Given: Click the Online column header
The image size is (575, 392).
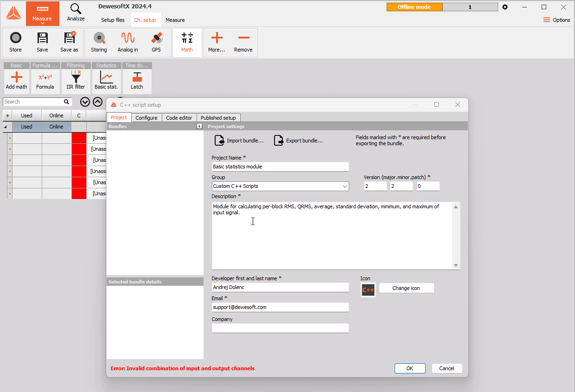Looking at the screenshot, I should 57,116.
